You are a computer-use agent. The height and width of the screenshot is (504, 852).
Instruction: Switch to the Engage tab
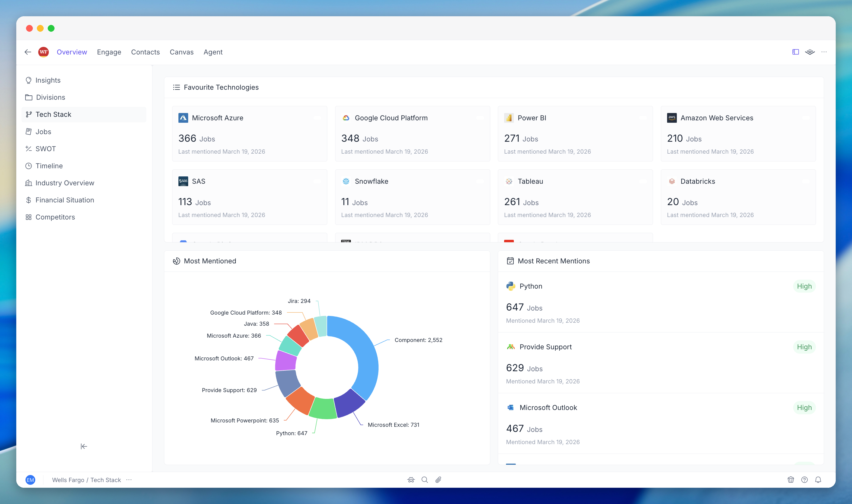(x=109, y=52)
